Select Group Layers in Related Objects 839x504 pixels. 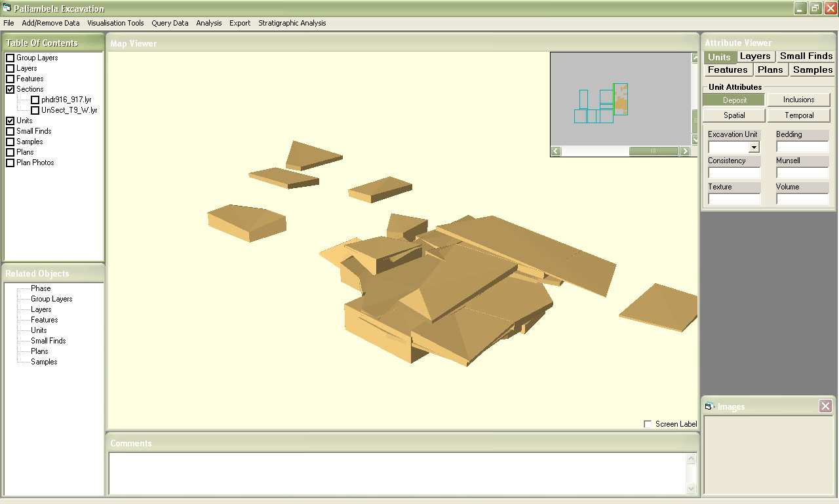point(52,299)
